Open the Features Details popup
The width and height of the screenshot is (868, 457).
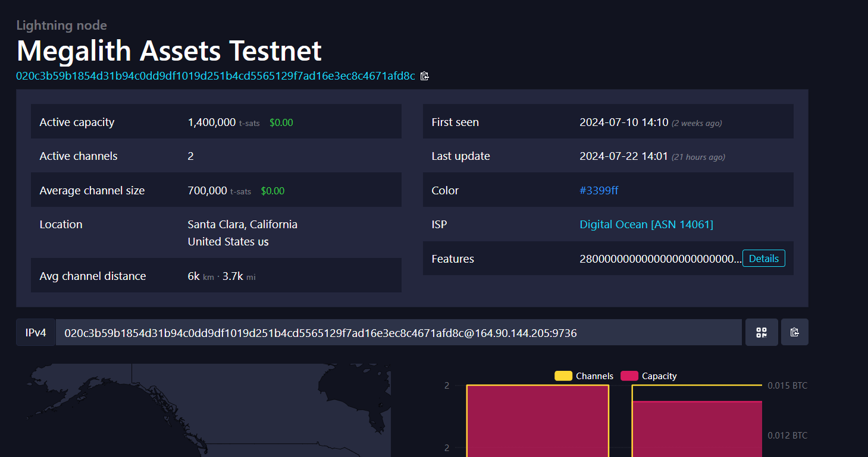(x=763, y=258)
